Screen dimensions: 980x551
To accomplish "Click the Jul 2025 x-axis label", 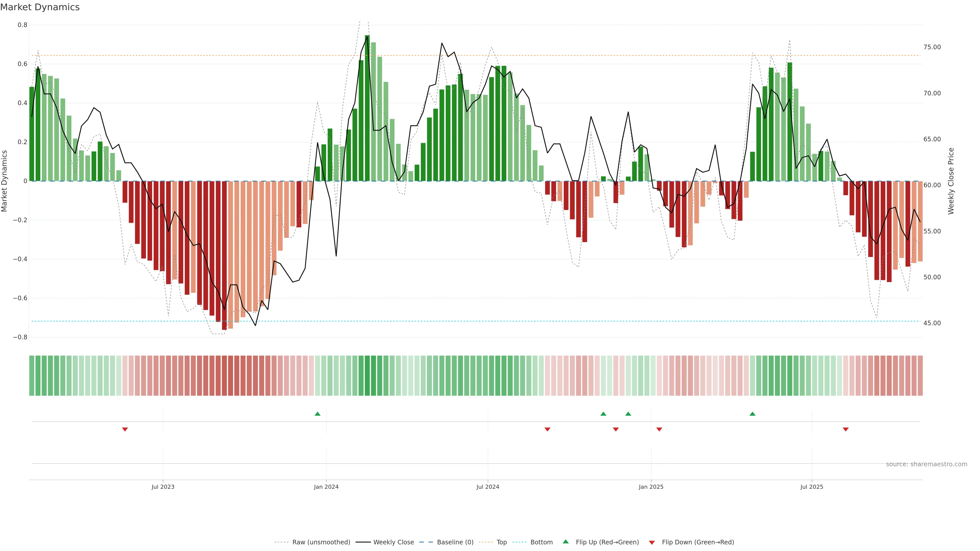I will pos(812,487).
